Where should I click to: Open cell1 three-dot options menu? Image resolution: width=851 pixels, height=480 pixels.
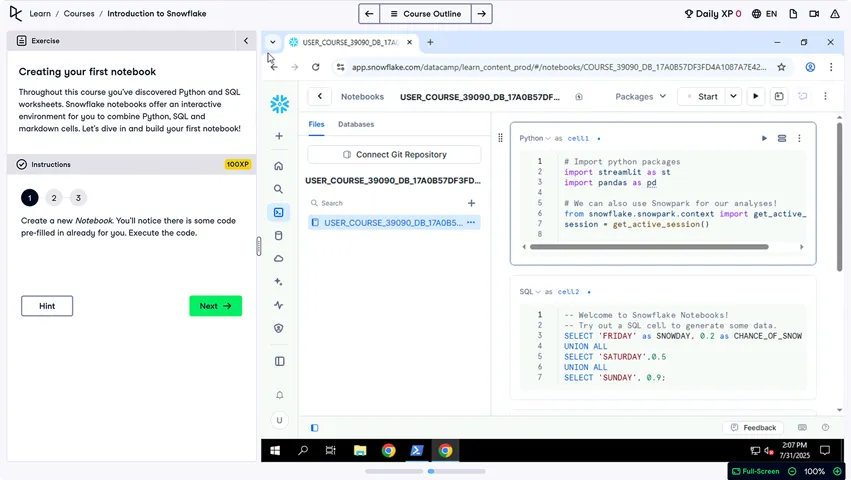pos(799,138)
